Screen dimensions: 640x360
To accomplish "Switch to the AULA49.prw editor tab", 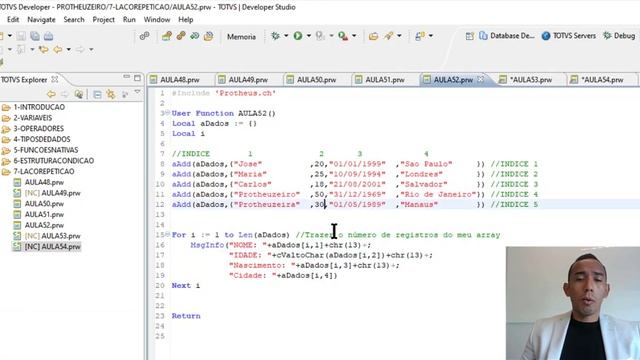I will point(248,80).
